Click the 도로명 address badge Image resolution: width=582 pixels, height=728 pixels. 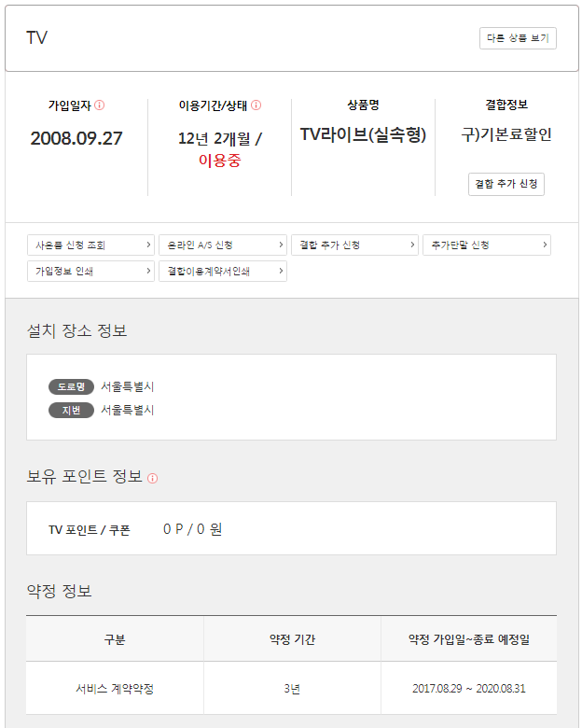point(71,386)
